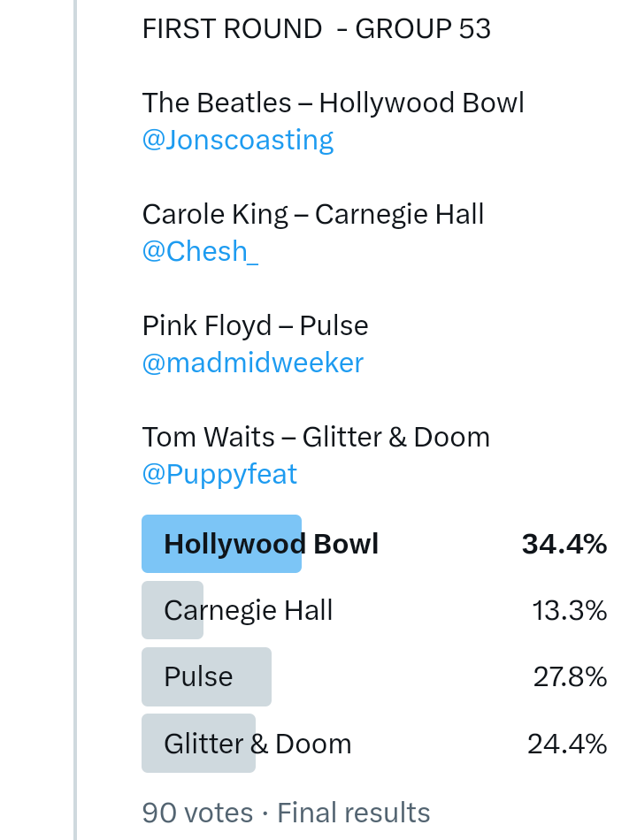
Task: Click the 24.4% result percentage
Action: pos(567,744)
